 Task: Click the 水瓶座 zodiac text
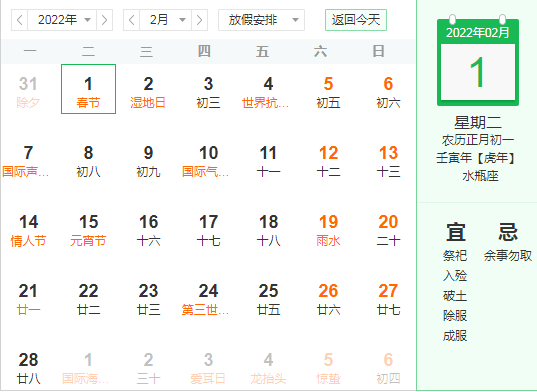click(480, 176)
